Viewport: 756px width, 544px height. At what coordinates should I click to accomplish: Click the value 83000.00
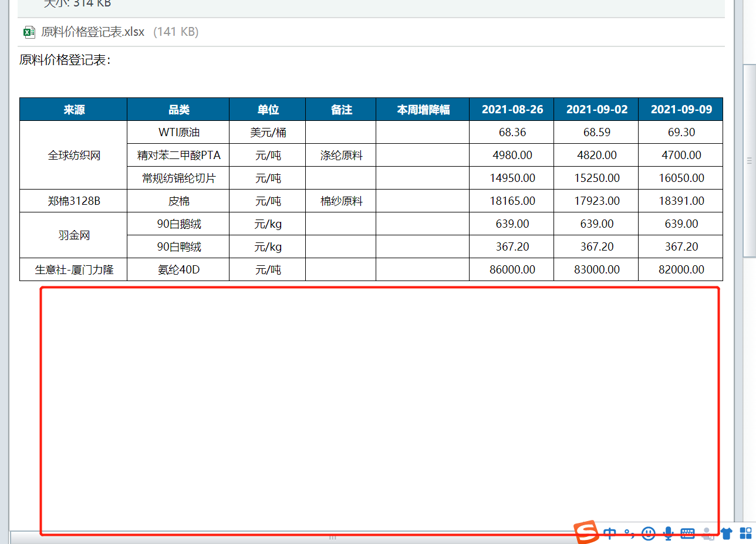(596, 270)
